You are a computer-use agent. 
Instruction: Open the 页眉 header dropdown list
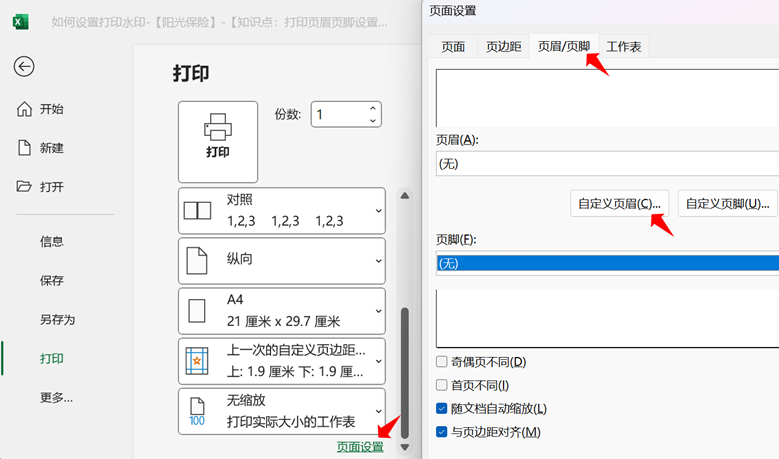tap(606, 163)
